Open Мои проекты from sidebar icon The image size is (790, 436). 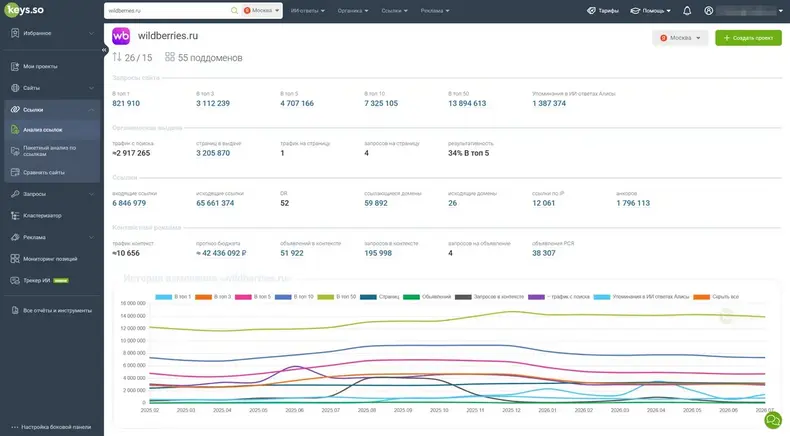click(x=15, y=66)
